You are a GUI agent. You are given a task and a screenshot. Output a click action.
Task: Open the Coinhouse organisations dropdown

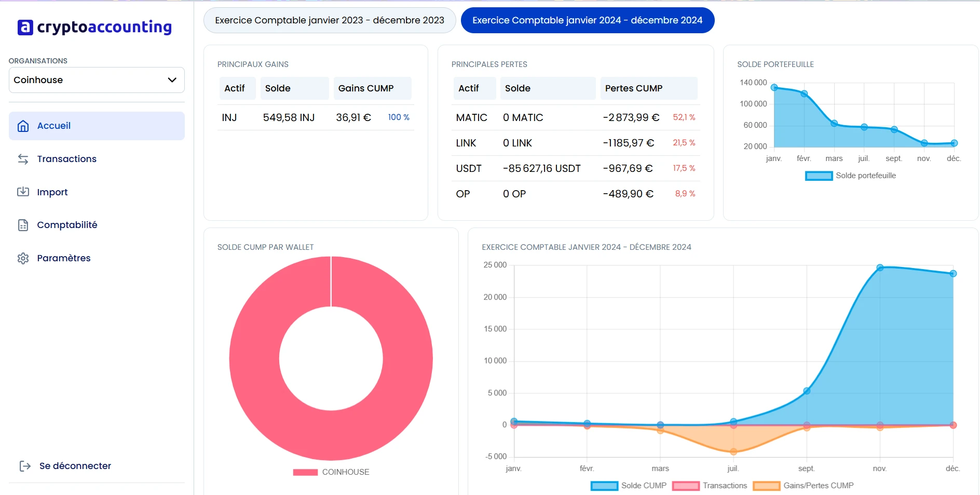coord(96,80)
